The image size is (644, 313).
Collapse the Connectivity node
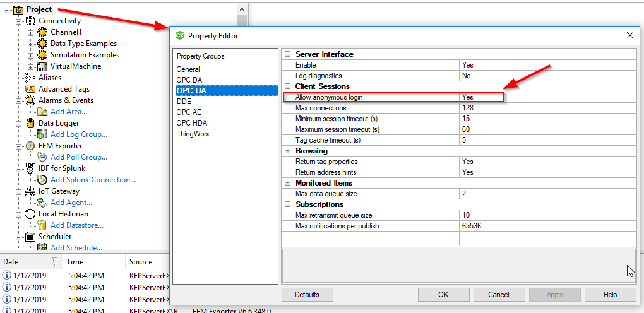click(18, 21)
